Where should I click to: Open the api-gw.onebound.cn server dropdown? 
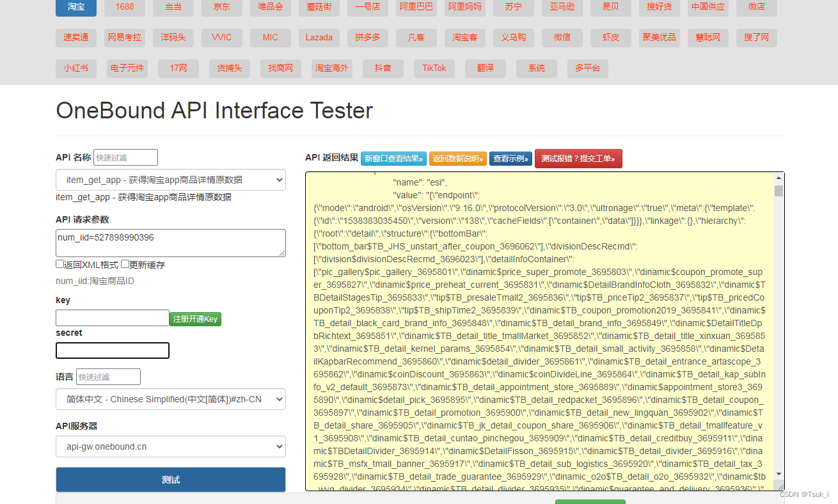click(171, 446)
